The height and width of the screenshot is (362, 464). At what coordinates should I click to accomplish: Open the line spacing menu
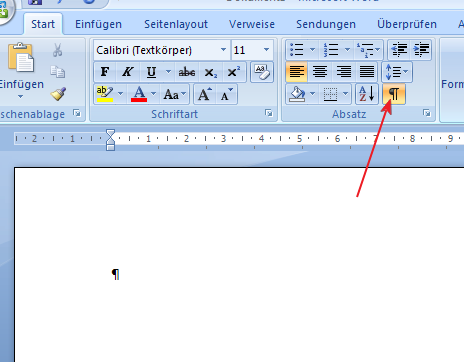[x=397, y=72]
